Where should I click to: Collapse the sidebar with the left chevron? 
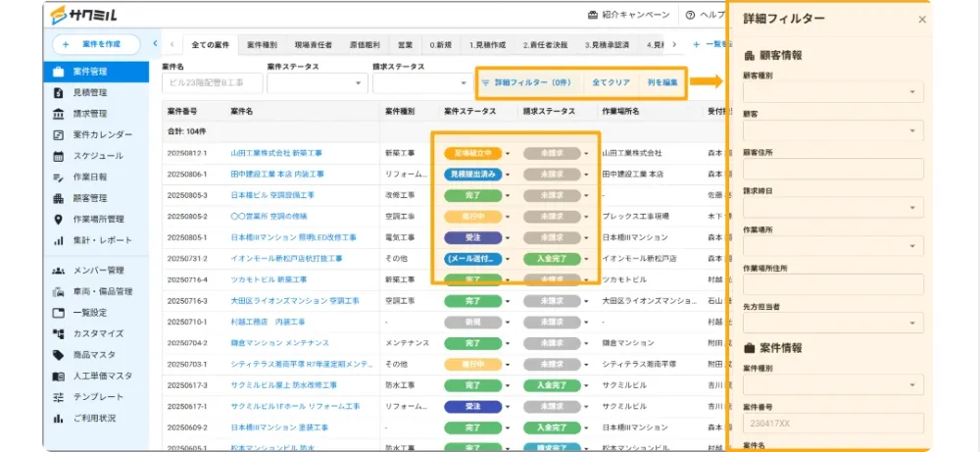coord(155,44)
